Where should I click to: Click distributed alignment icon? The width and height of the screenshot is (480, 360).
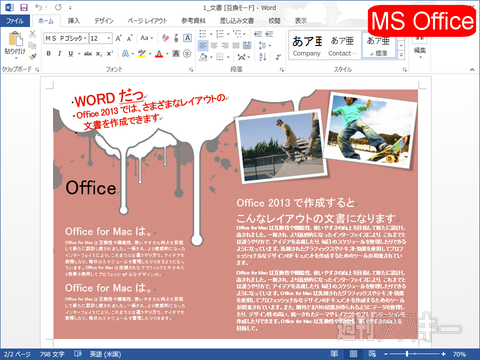(247, 45)
